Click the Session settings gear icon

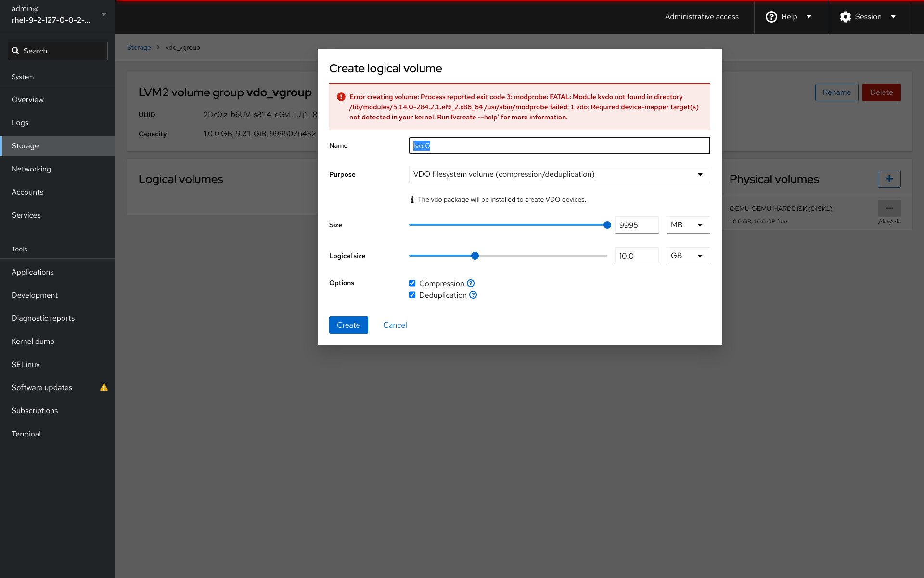click(845, 17)
